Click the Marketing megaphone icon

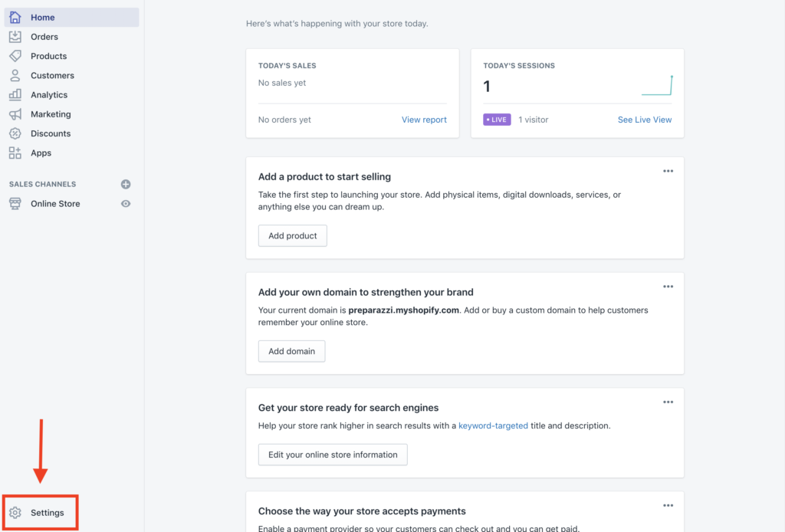point(15,114)
